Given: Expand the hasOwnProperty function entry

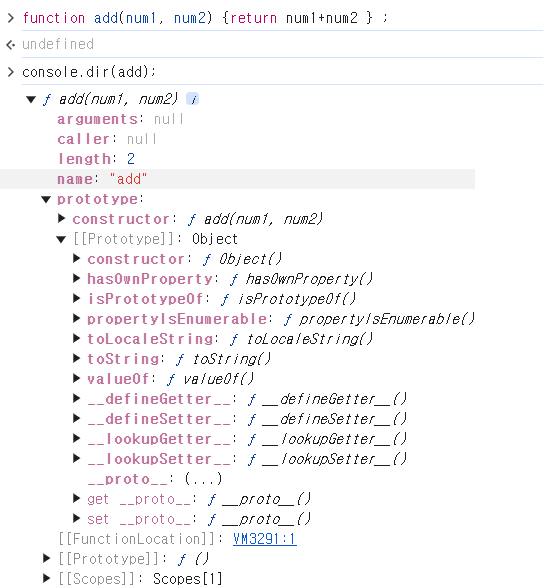Looking at the screenshot, I should pyautogui.click(x=76, y=278).
